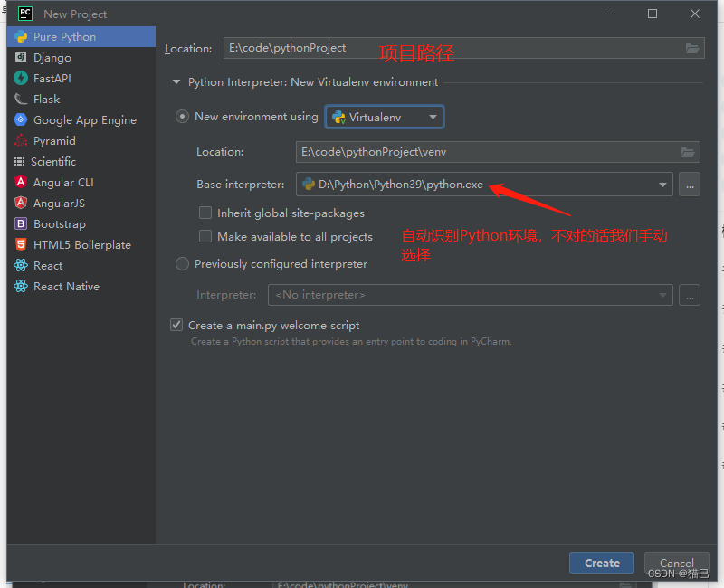Click the Angular CLI icon
Screen dimensions: 724x588
tap(21, 182)
